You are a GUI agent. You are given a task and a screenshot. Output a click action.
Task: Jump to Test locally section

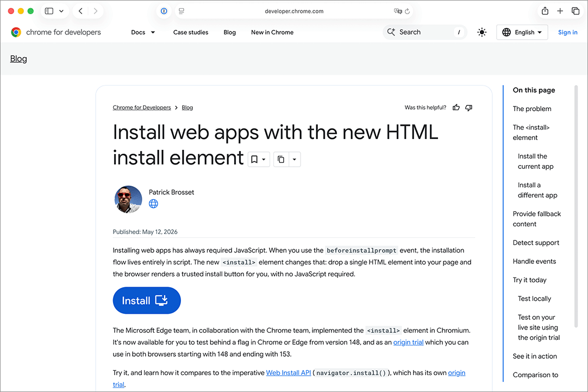534,299
